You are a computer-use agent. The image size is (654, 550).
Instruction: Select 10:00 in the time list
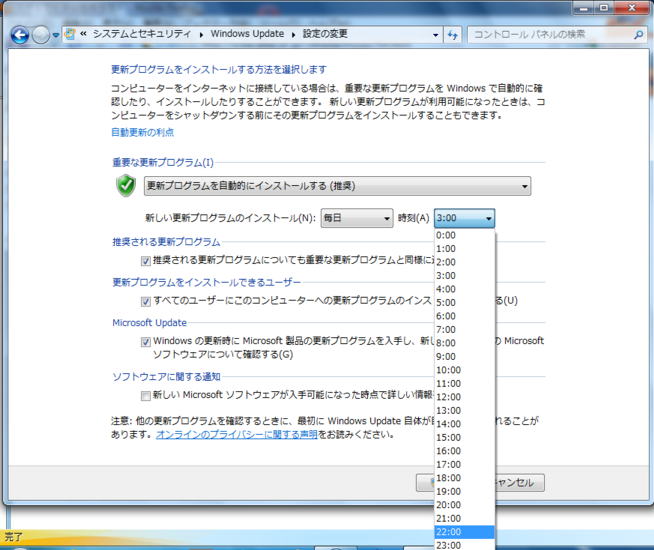point(464,370)
